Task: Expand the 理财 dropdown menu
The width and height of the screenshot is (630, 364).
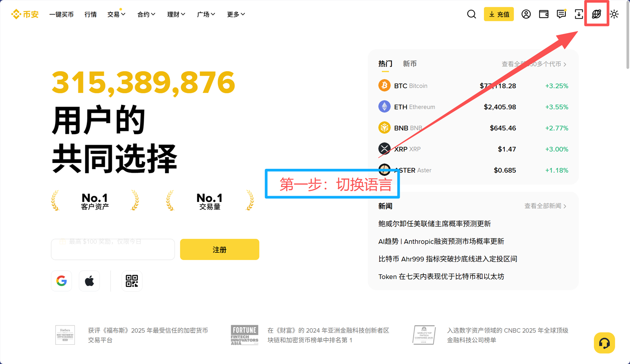Action: click(176, 14)
